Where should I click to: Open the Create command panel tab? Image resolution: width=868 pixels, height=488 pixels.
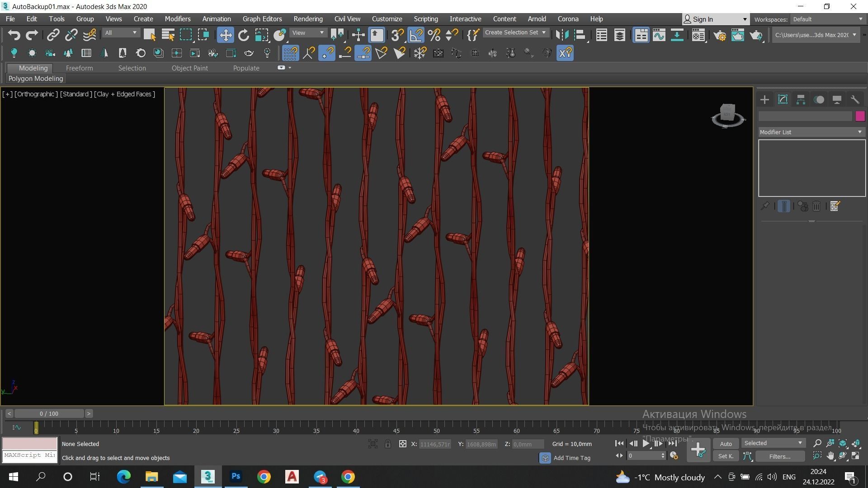[764, 100]
